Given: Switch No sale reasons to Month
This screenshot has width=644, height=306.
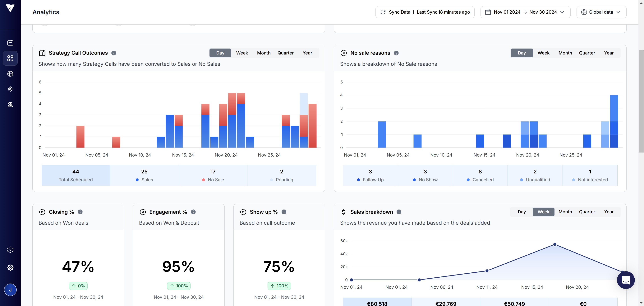Looking at the screenshot, I should tap(565, 53).
